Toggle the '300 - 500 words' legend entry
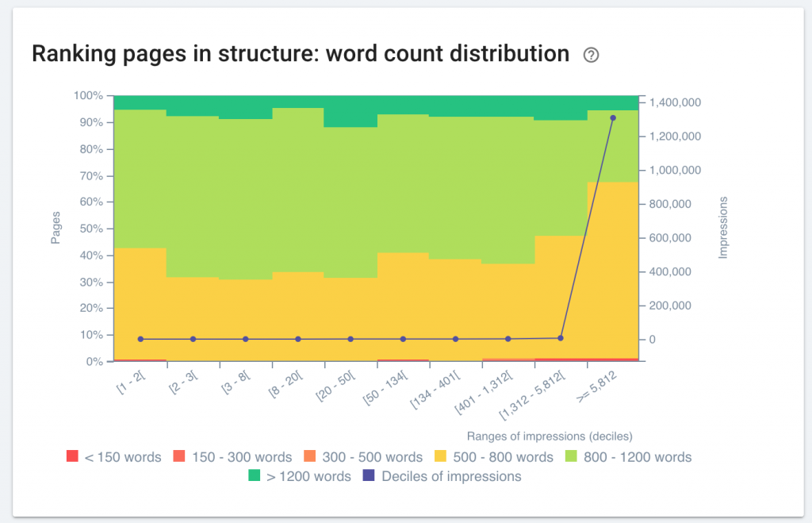The image size is (812, 523). pos(363,457)
